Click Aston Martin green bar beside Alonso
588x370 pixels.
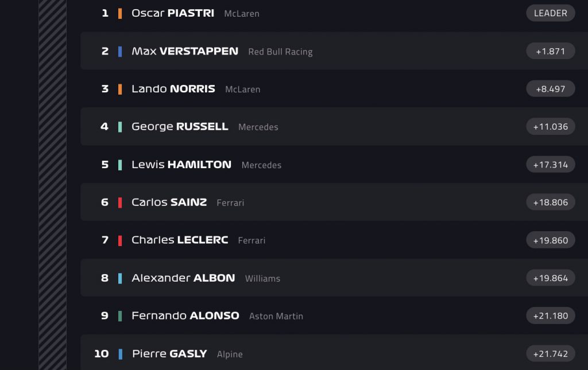(120, 316)
